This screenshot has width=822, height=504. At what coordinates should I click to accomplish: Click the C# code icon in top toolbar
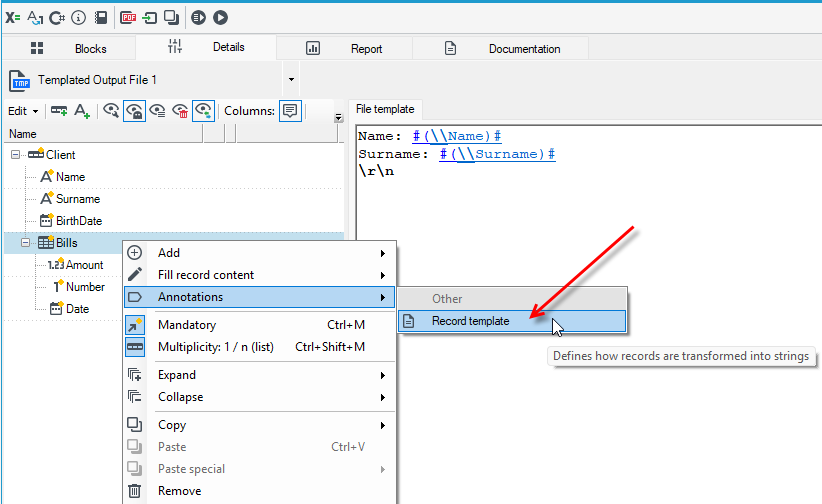pos(57,18)
